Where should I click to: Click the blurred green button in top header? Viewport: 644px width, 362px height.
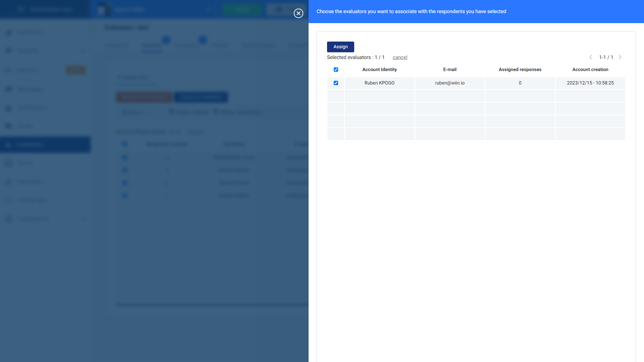tap(242, 9)
